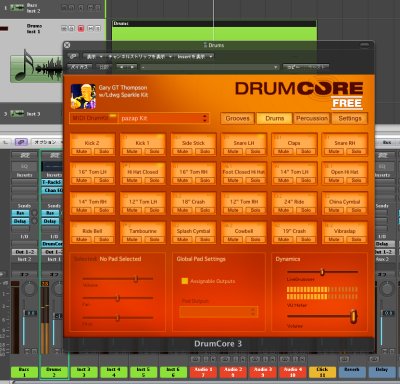400x384 pixels.
Task: Solo the Hi Hat Closed pad
Action: pyautogui.click(x=154, y=180)
